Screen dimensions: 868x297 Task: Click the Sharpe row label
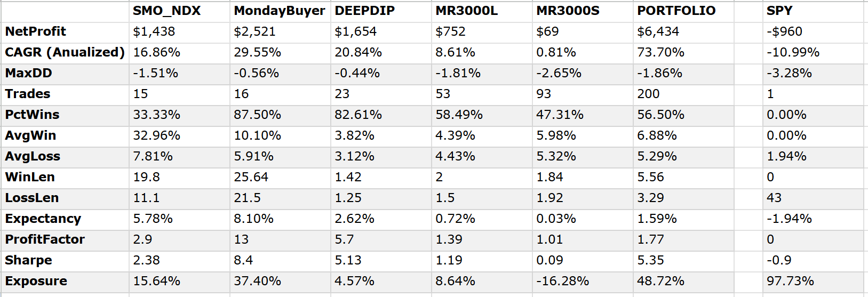tap(28, 260)
